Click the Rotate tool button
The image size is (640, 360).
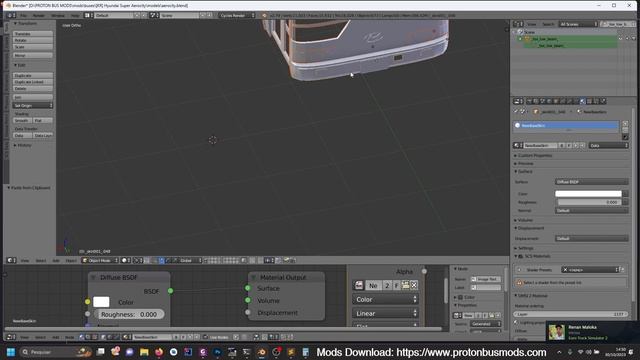coord(33,40)
